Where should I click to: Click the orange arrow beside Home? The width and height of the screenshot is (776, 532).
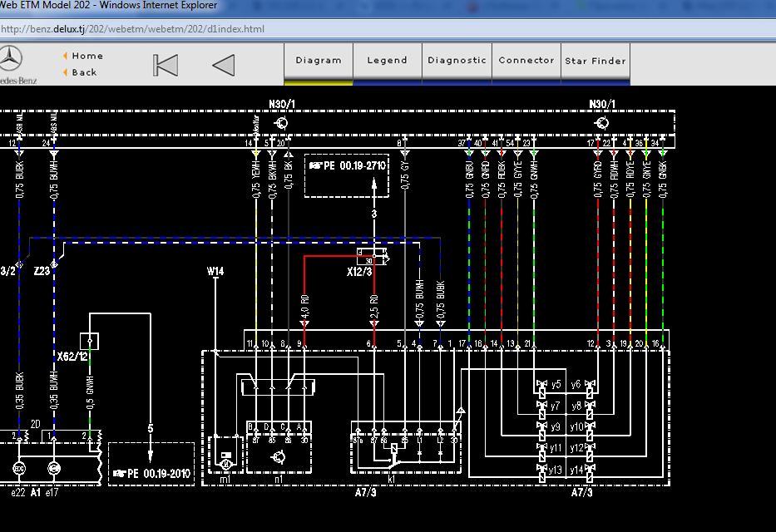pyautogui.click(x=65, y=57)
